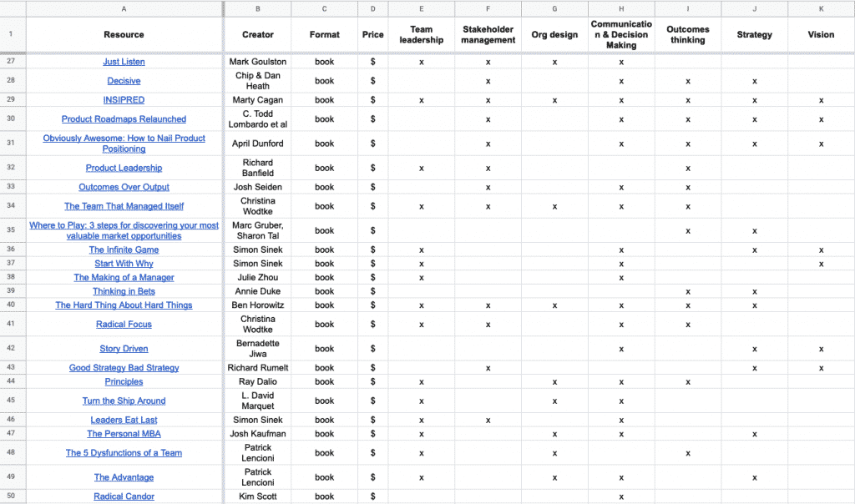Select the Kim Scott creator cell

pyautogui.click(x=257, y=496)
